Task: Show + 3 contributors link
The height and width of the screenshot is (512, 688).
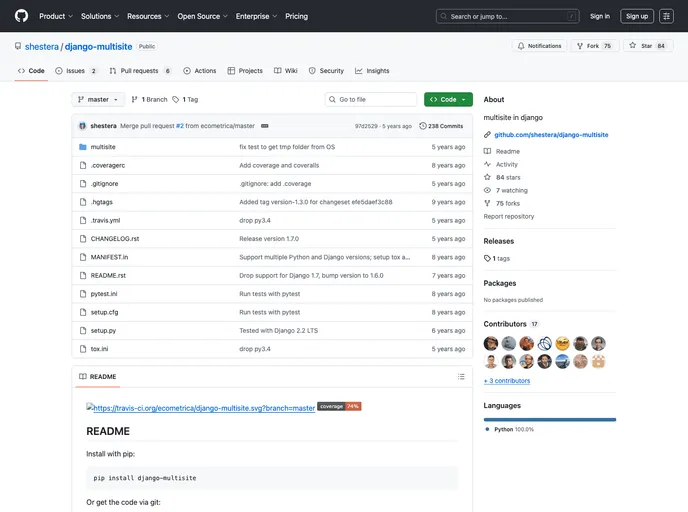Action: click(507, 381)
